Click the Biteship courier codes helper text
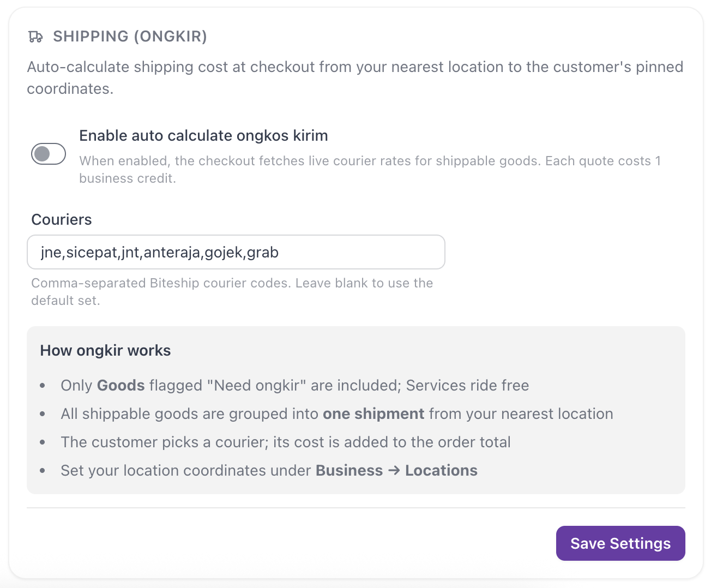Screen dimensions: 723x588 [232, 292]
